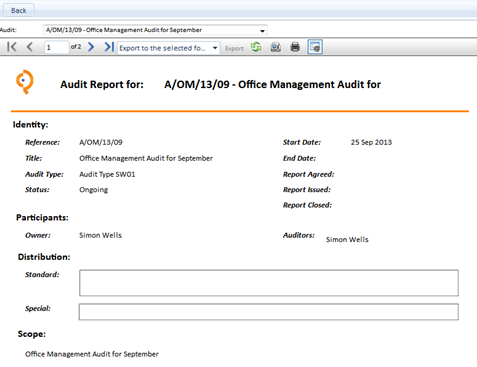Open the export format dropdown
Image resolution: width=477 pixels, height=367 pixels.
coord(168,48)
